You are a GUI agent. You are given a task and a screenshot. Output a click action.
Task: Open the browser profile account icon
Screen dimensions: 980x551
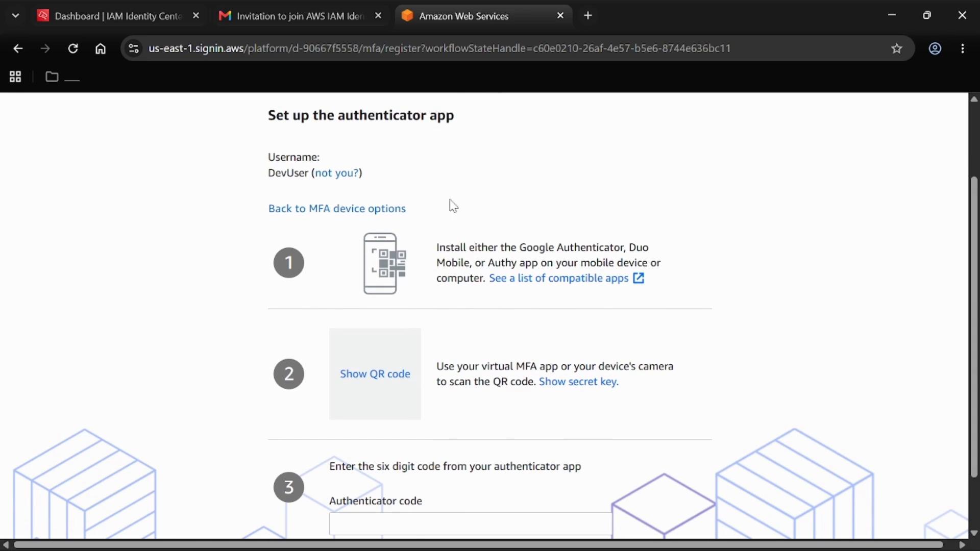pos(935,48)
